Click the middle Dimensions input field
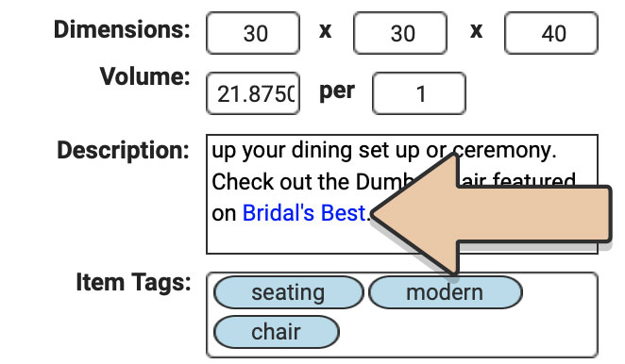 click(x=400, y=33)
